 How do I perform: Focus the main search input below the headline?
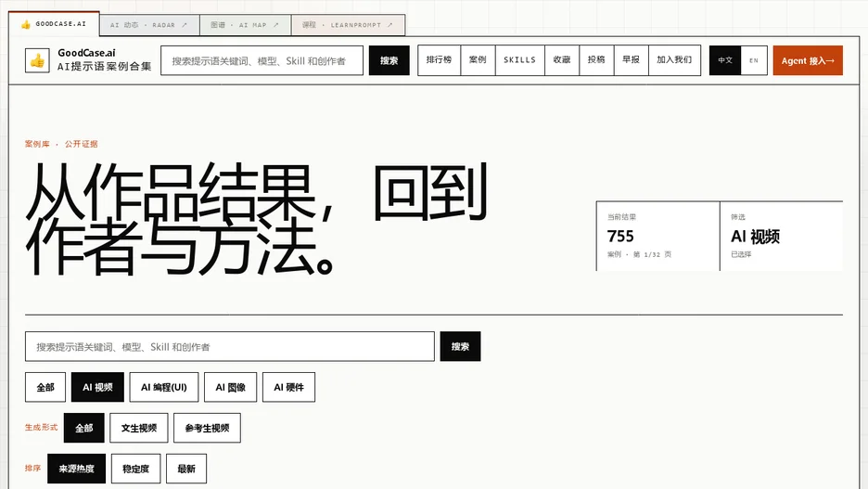point(230,347)
